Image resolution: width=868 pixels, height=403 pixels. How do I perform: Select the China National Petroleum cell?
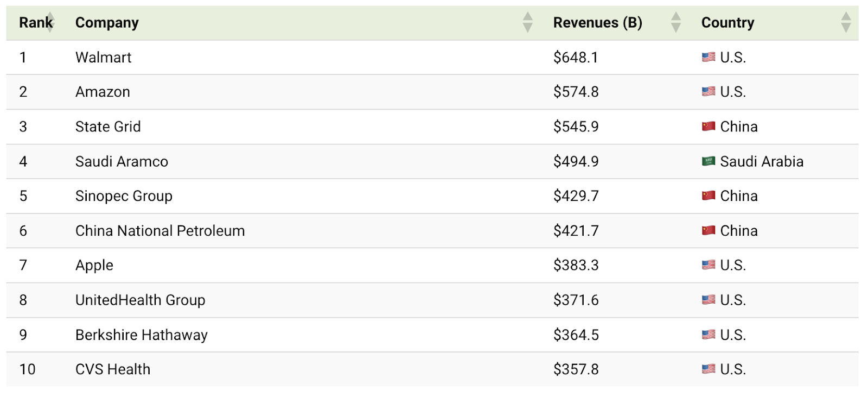(x=160, y=231)
